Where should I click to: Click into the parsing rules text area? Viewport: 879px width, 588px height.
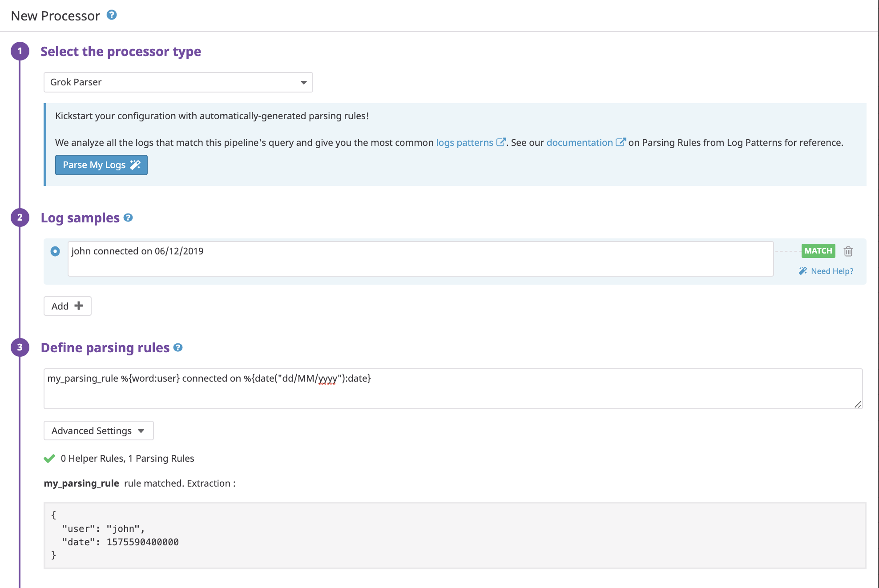(x=452, y=389)
